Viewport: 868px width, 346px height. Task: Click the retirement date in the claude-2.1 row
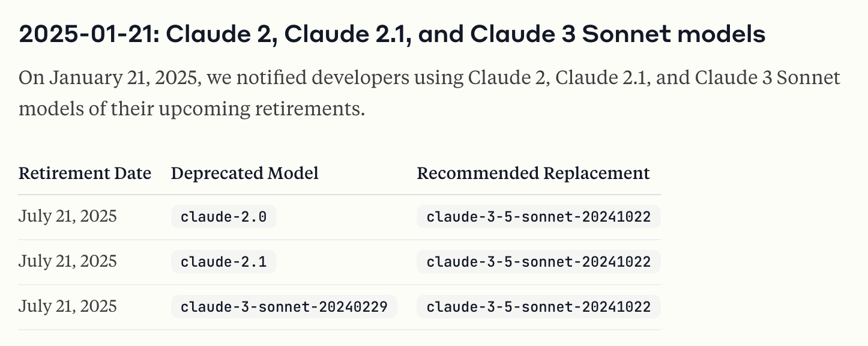68,261
